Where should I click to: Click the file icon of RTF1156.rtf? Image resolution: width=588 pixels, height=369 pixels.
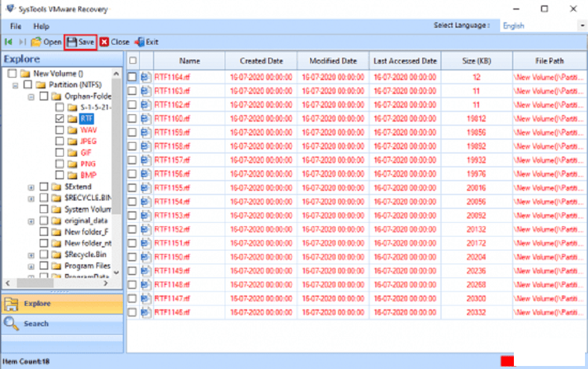coord(146,174)
